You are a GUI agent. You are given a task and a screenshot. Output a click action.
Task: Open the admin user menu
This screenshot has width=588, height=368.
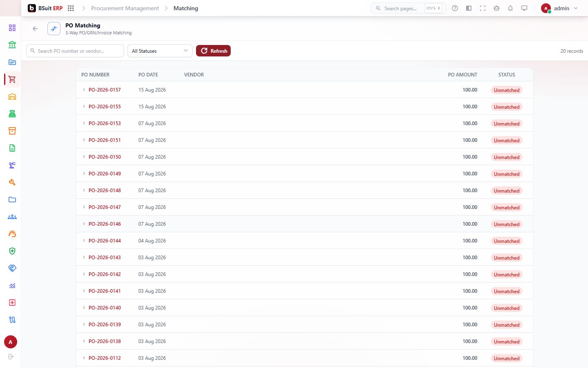(559, 8)
